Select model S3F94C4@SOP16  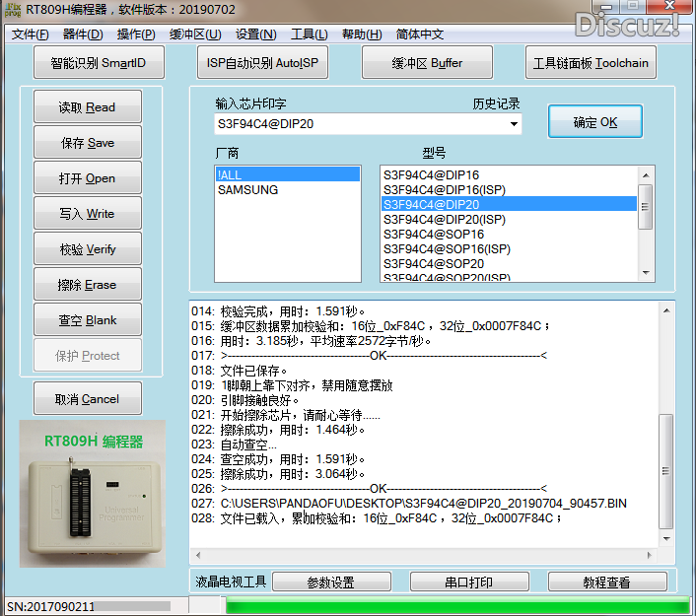coord(509,235)
